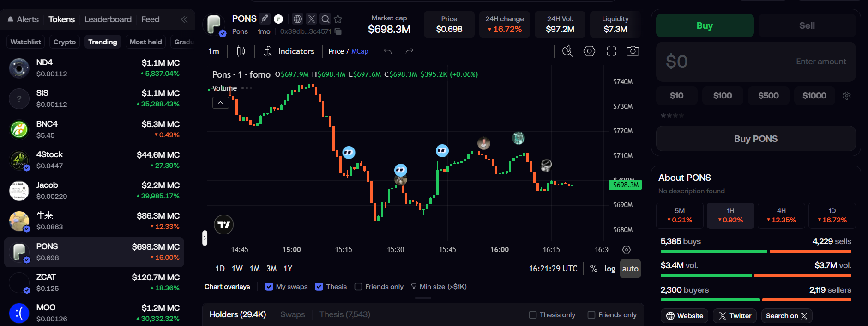Open the 4Stock token logo
The height and width of the screenshot is (326, 868).
pyautogui.click(x=19, y=160)
